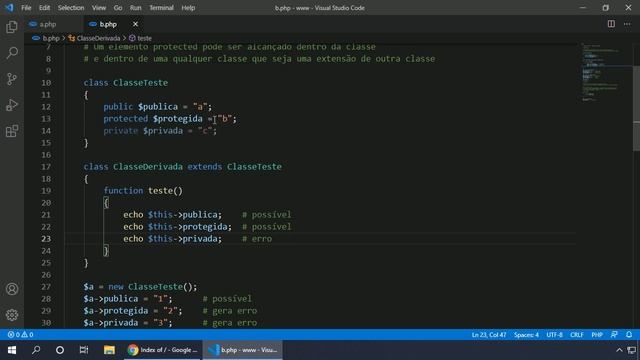Open the notifications bell
The height and width of the screenshot is (360, 640).
629,335
